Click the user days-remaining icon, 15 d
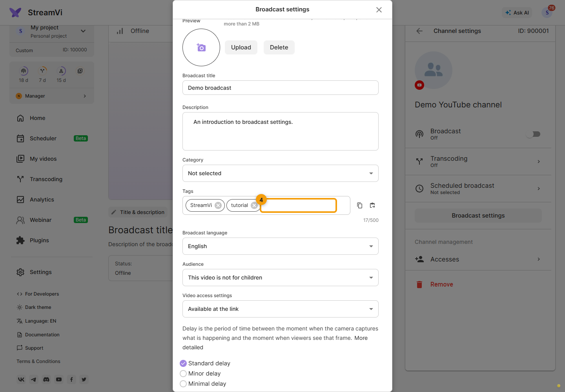Image resolution: width=565 pixels, height=392 pixels. coord(61,71)
